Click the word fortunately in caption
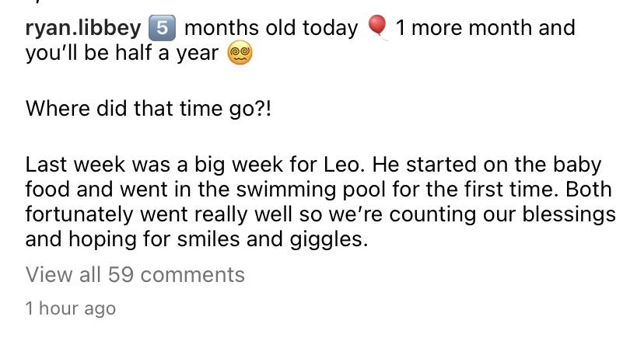Viewport: 644px width, 348px height. coord(79,214)
